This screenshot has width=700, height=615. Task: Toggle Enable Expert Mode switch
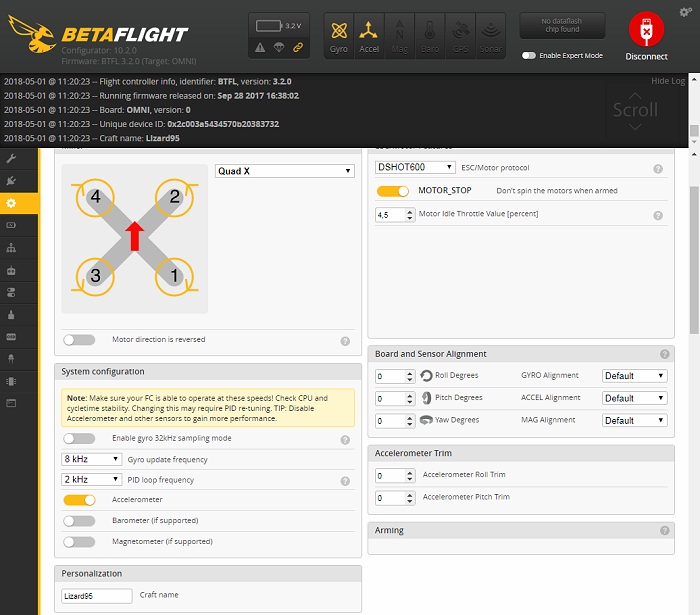529,55
